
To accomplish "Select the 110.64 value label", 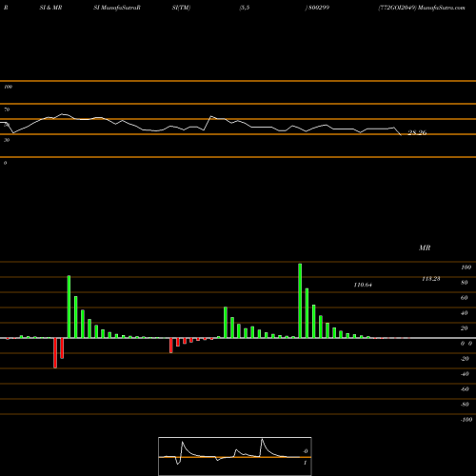I will point(363,285).
